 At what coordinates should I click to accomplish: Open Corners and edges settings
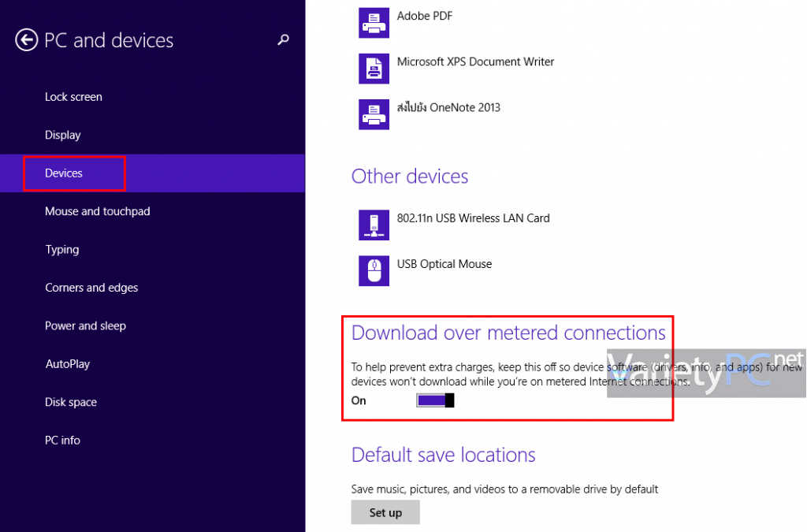(91, 288)
